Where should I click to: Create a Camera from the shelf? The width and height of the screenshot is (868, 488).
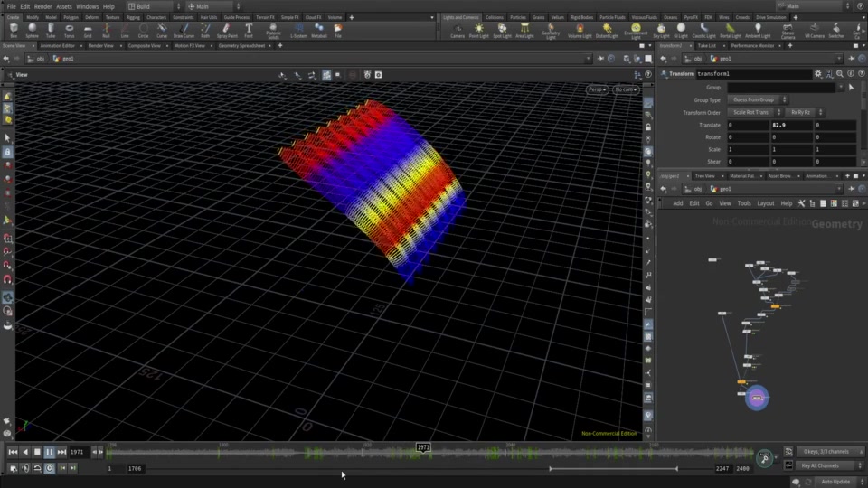coord(458,30)
